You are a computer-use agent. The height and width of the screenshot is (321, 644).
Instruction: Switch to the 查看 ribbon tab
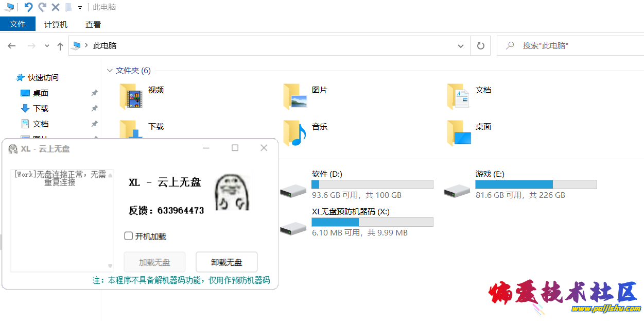click(x=93, y=24)
